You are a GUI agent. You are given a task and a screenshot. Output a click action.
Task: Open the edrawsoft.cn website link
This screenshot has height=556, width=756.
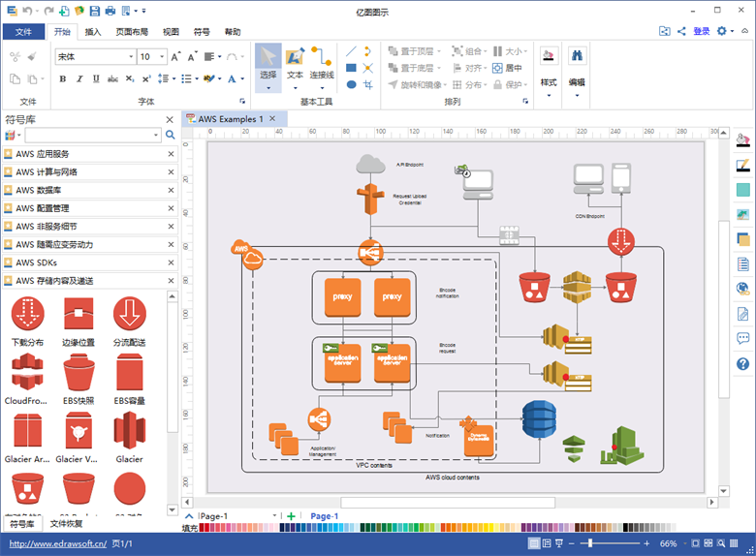(58, 543)
